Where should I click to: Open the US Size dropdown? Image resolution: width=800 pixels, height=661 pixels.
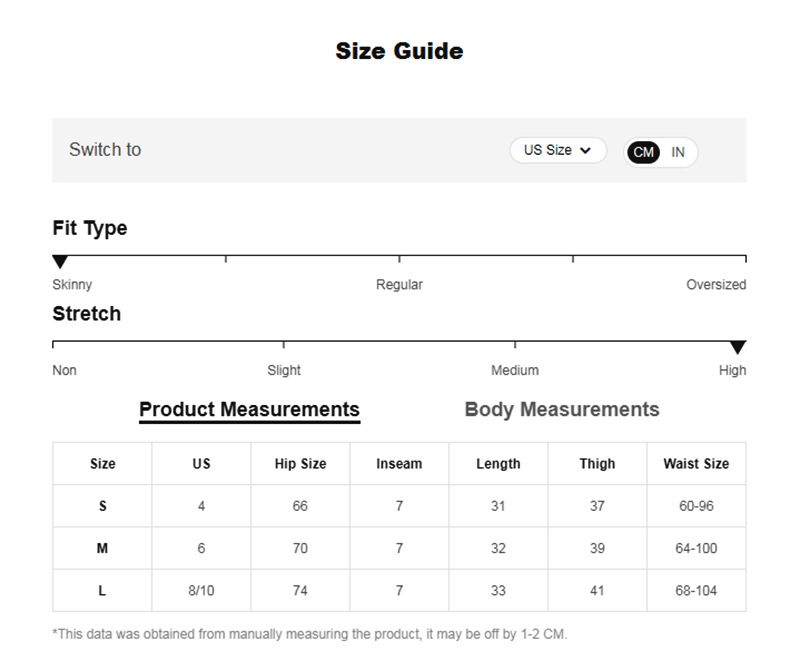[557, 150]
